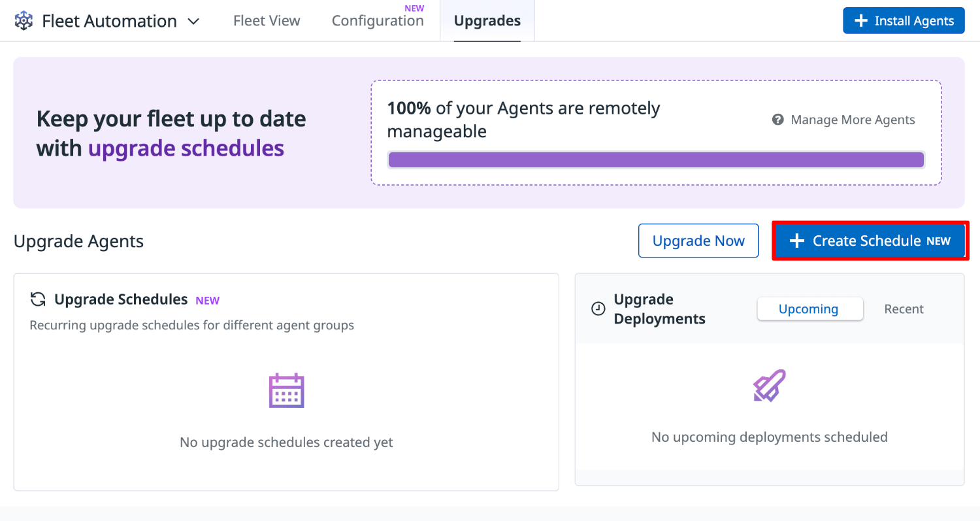Image resolution: width=980 pixels, height=521 pixels.
Task: Switch to Upcoming deployments
Action: tap(809, 309)
